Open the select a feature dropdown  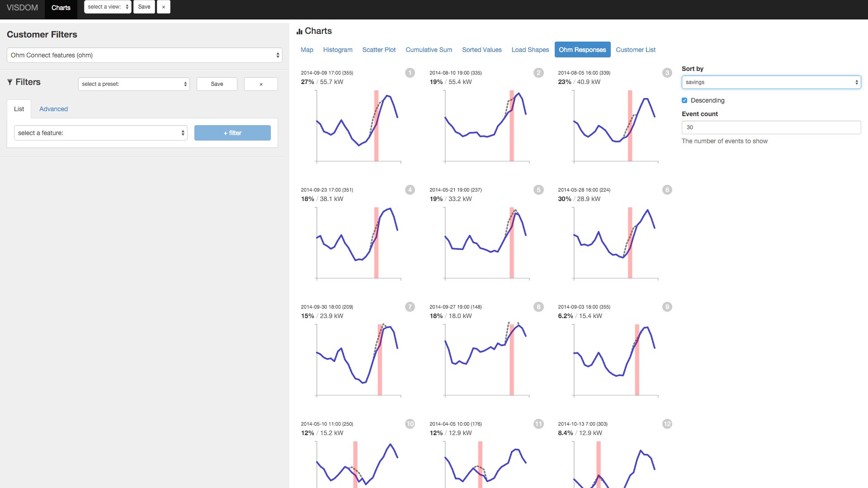coord(100,133)
